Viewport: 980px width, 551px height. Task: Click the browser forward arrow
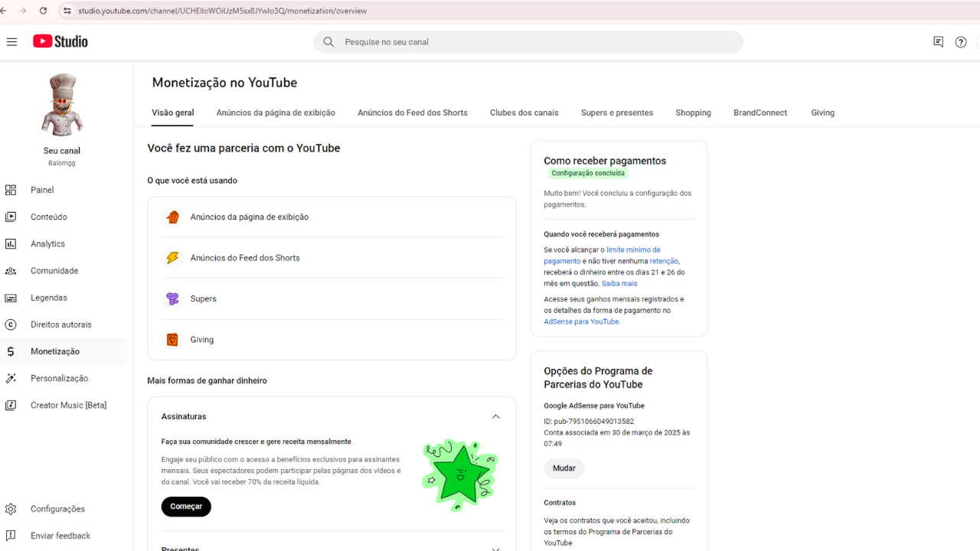click(x=23, y=11)
